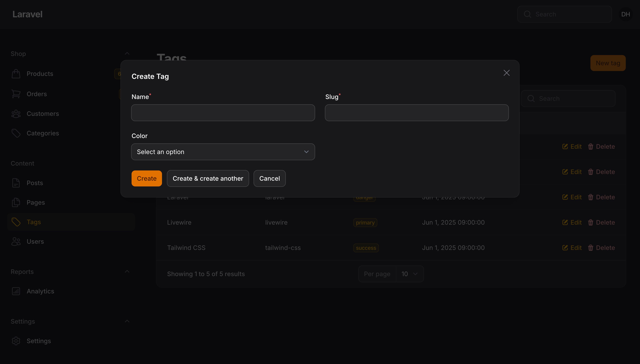
Task: Open the DH user avatar menu
Action: [625, 14]
